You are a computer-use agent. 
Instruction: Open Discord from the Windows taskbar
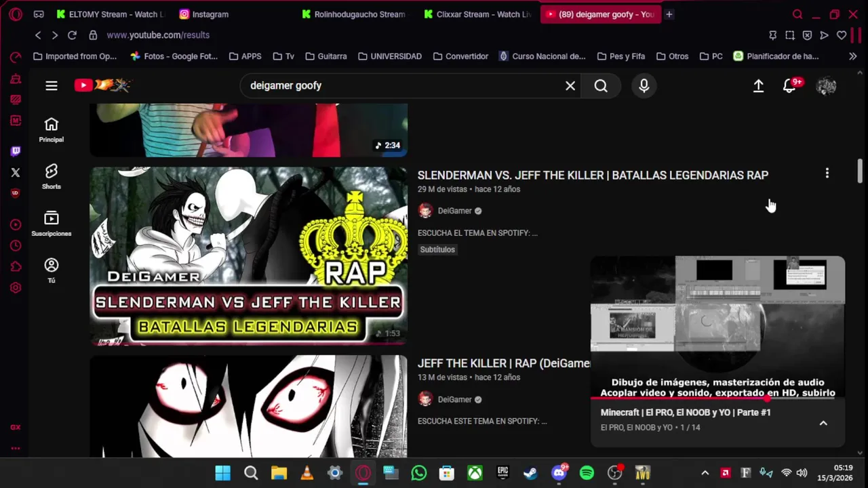click(559, 473)
